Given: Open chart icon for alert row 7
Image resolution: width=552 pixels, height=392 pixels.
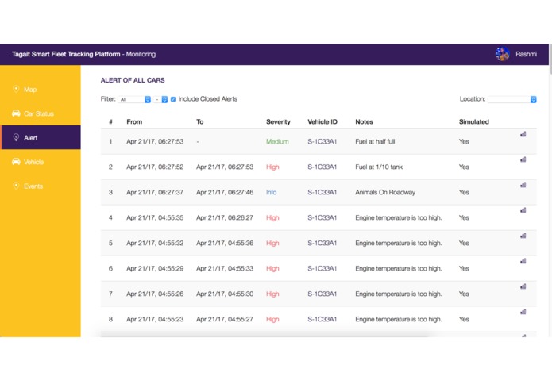Looking at the screenshot, I should click(x=523, y=286).
